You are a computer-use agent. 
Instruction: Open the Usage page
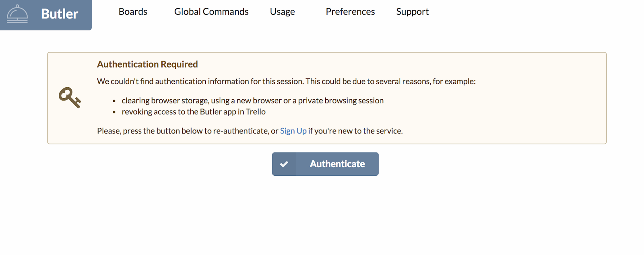coord(283,12)
